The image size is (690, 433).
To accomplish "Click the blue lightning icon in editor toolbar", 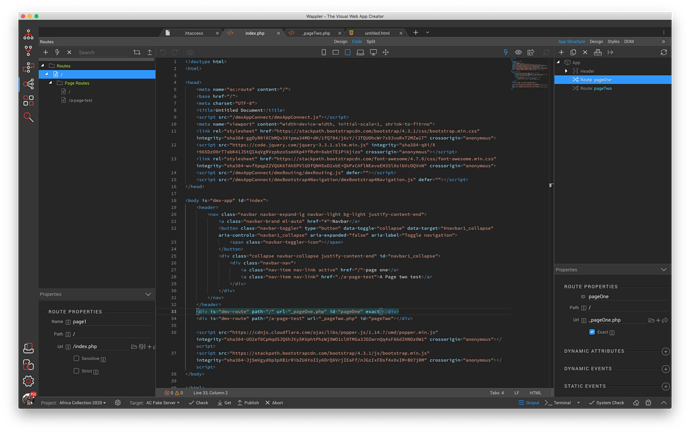I will point(506,52).
